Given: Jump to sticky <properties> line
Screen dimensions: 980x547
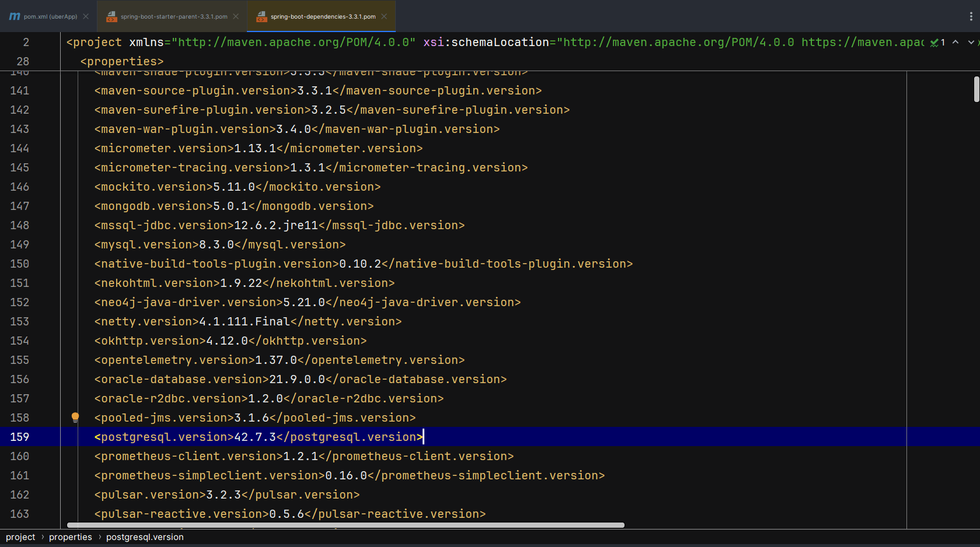Looking at the screenshot, I should 122,61.
